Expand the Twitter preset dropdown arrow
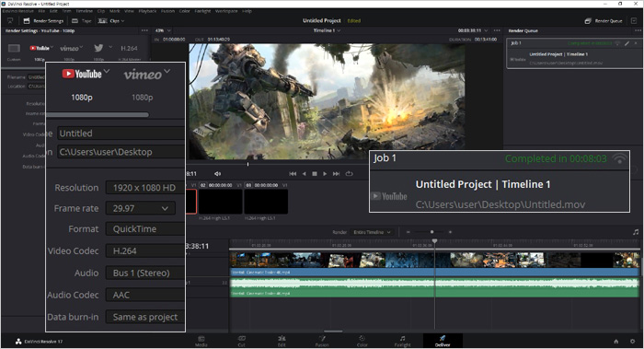The width and height of the screenshot is (644, 349). point(110,47)
